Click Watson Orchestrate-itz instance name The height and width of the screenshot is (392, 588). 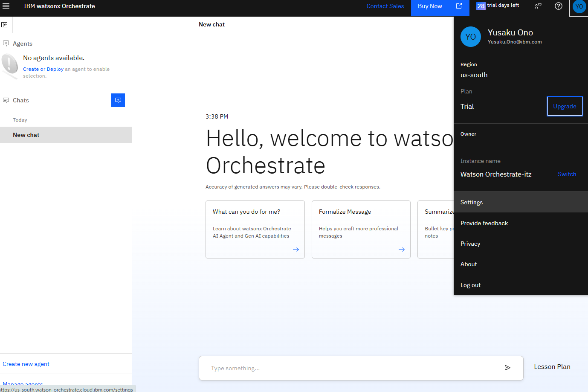click(x=496, y=174)
